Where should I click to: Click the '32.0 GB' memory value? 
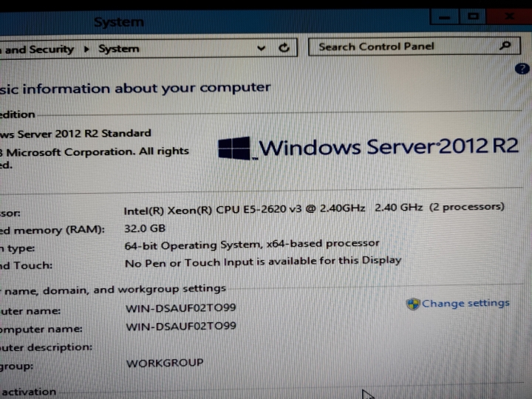[145, 228]
